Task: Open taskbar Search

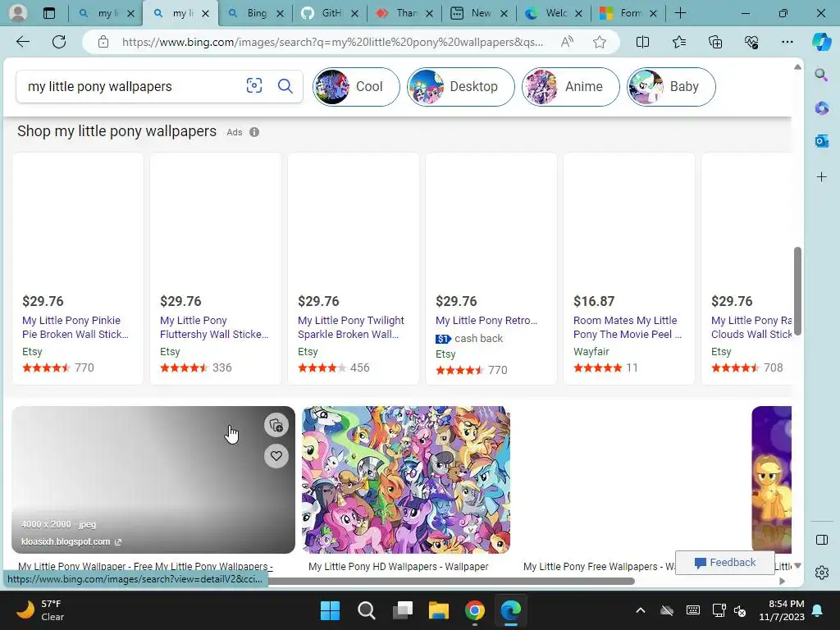Action: pyautogui.click(x=367, y=610)
